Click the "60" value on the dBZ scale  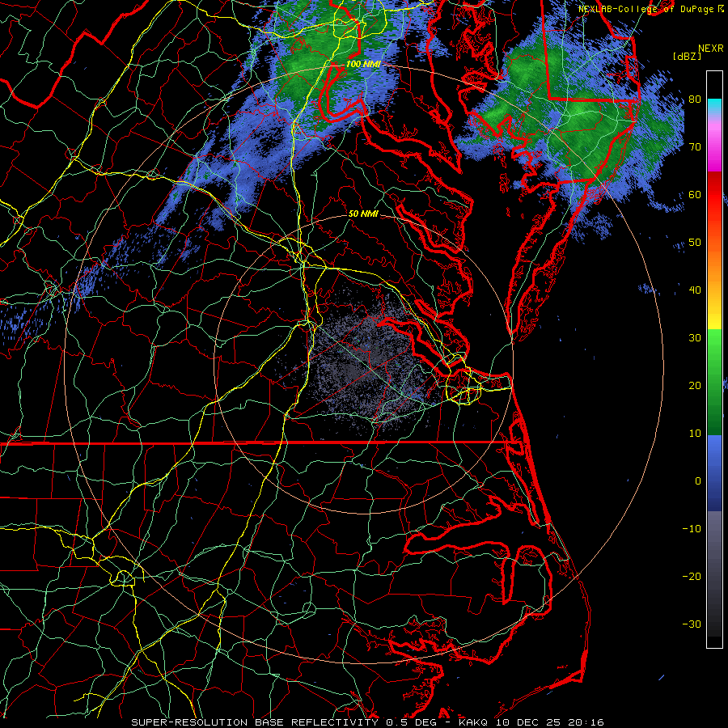(695, 195)
